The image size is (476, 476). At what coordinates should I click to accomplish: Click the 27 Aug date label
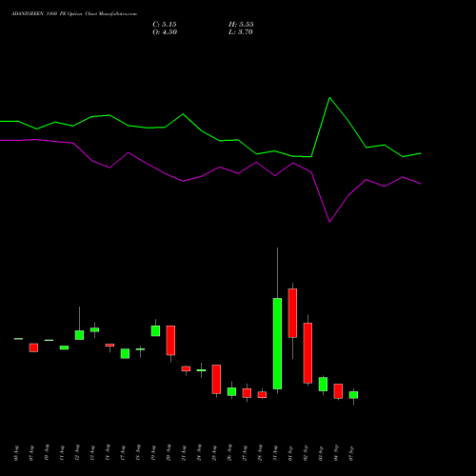[245, 453]
